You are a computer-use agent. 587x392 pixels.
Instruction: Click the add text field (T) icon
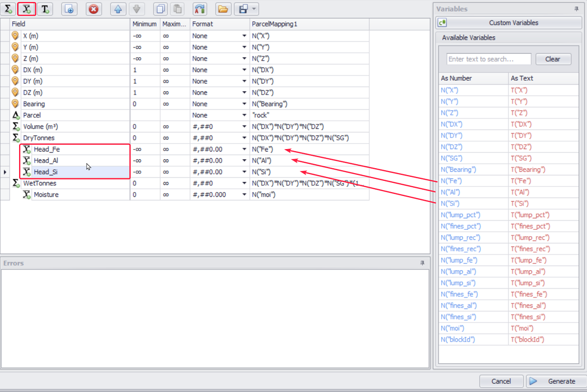[x=45, y=9]
